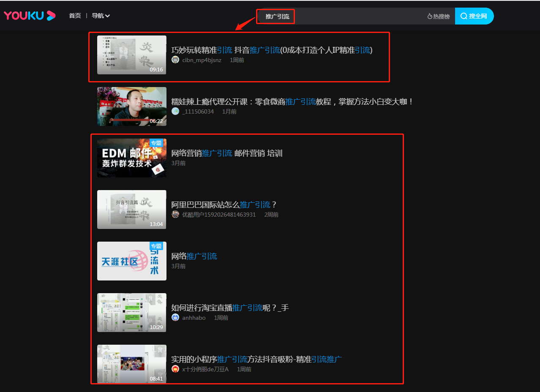The image size is (540, 392).
Task: Open title 实用的小程序推广引流方法抖音吸粉
Action: [x=256, y=359]
